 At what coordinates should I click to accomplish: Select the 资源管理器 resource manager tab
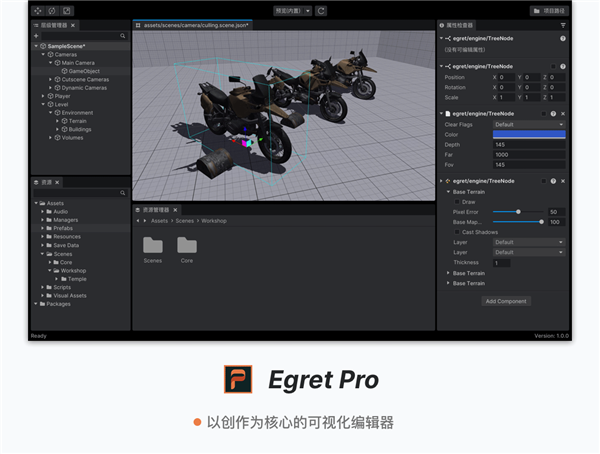156,210
